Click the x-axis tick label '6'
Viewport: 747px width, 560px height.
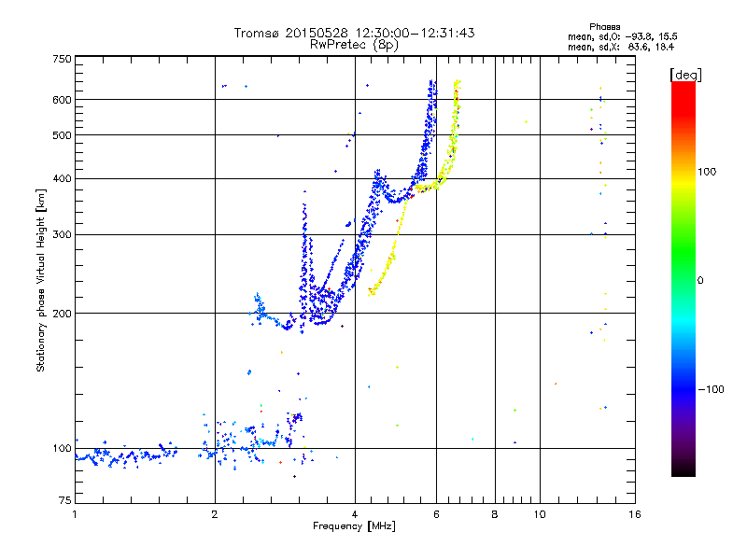[436, 514]
